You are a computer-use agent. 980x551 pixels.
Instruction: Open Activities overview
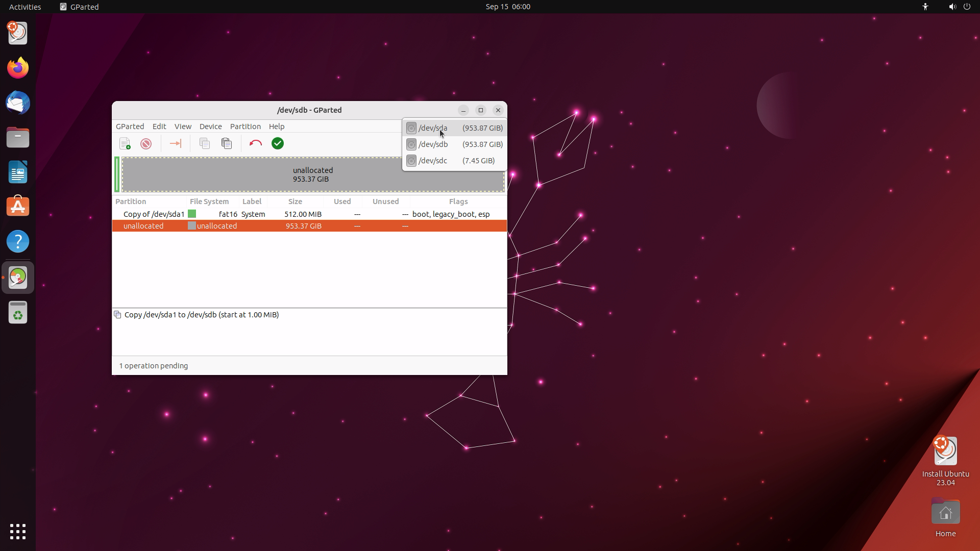click(25, 7)
